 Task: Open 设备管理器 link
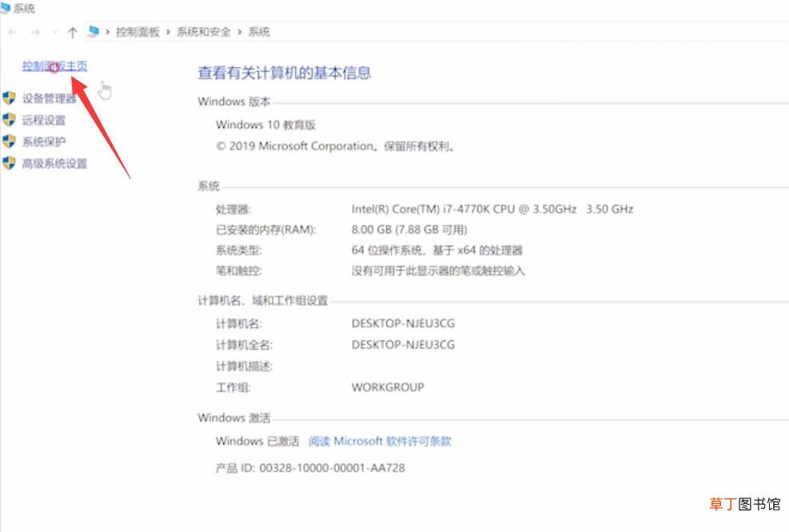coord(49,98)
